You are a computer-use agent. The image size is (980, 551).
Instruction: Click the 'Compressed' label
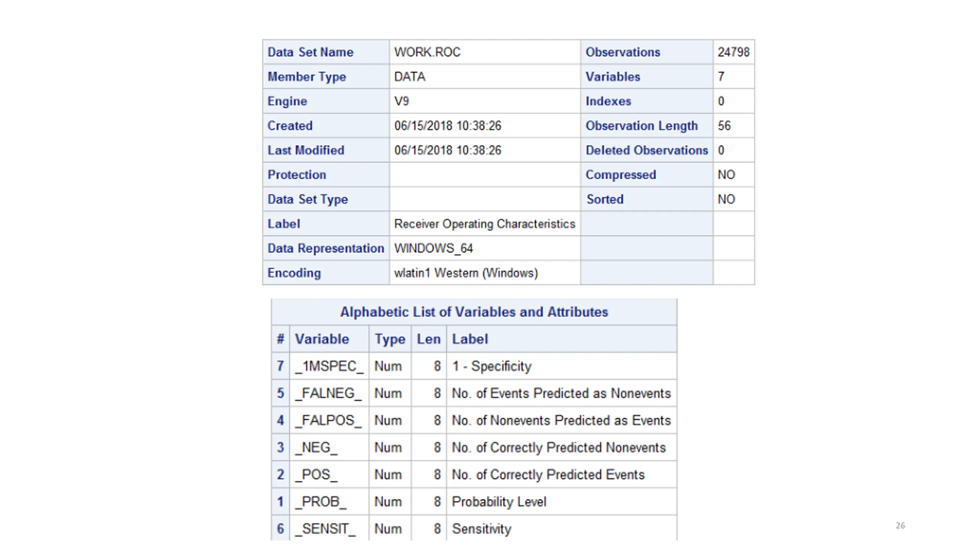click(621, 174)
